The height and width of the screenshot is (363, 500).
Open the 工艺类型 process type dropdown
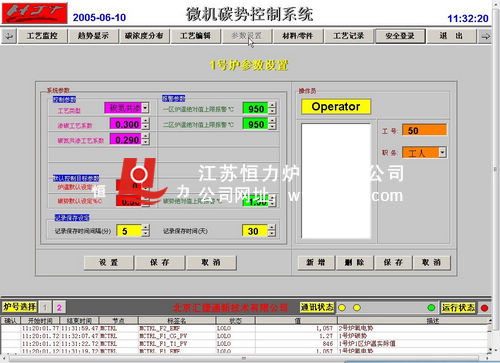[x=145, y=108]
